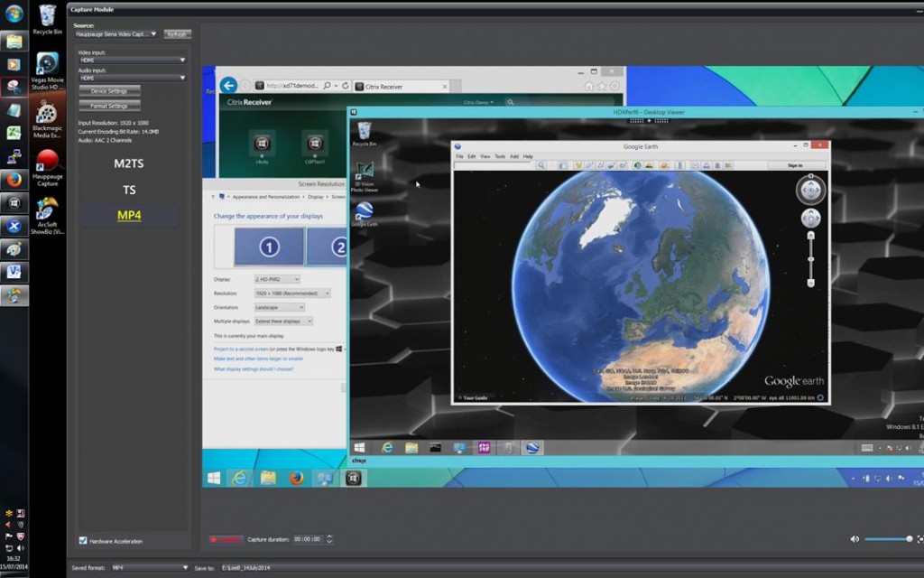Mute audio using speaker icon by volume slider
924x578 pixels.
click(x=855, y=539)
